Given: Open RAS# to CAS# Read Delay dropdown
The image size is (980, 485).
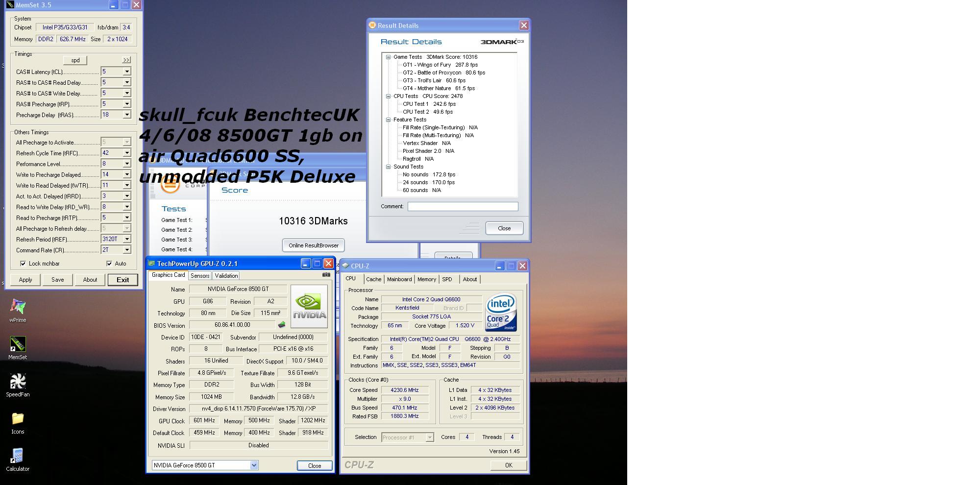Looking at the screenshot, I should click(126, 82).
